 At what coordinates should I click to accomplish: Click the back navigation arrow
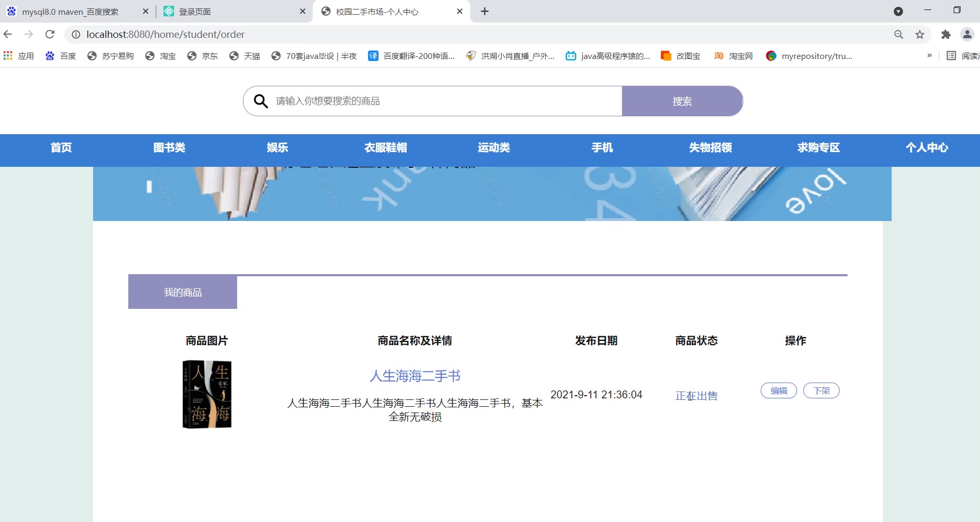tap(8, 34)
